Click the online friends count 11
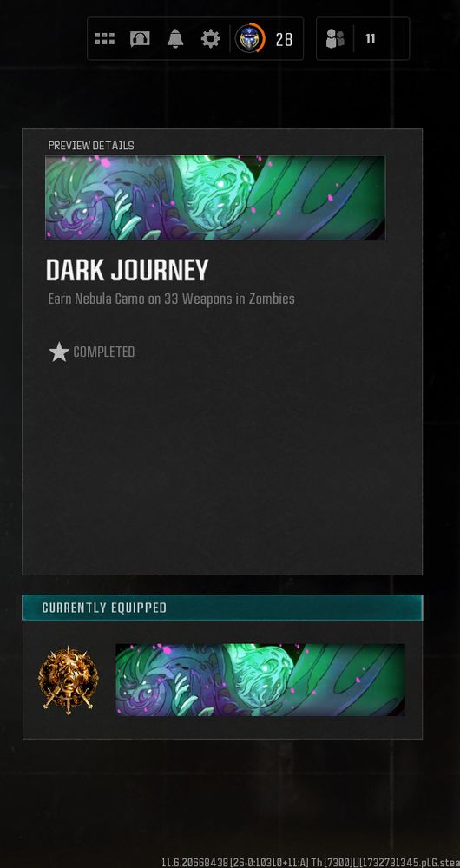Screen dimensions: 460x868 pos(371,39)
